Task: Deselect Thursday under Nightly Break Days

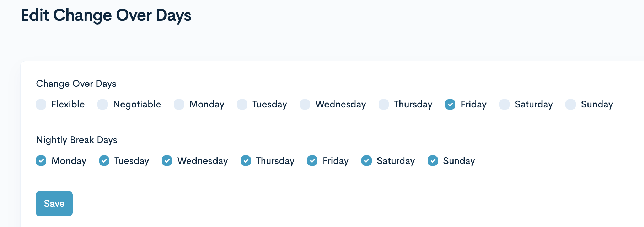Action: pyautogui.click(x=246, y=161)
